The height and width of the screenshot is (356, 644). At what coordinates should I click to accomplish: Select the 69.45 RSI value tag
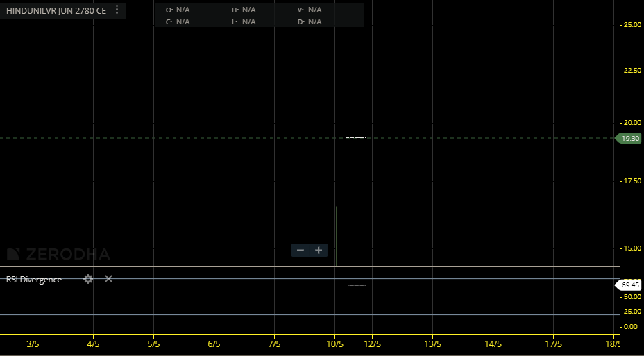(629, 285)
